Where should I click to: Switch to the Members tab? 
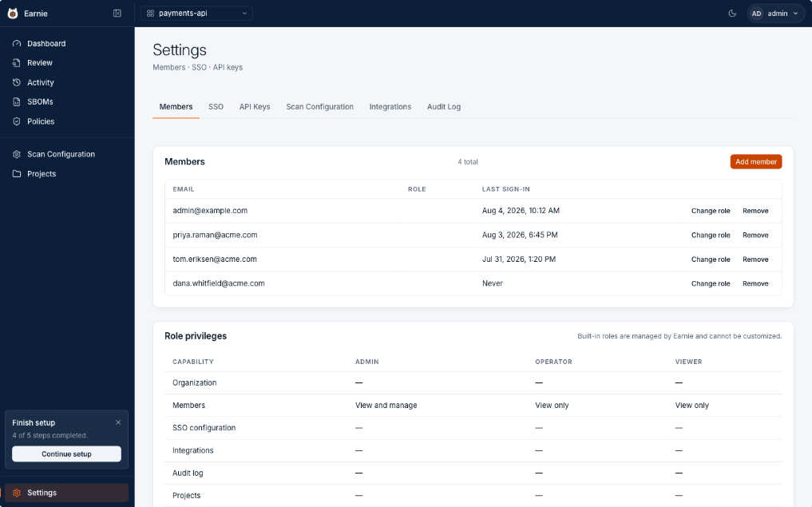176,107
